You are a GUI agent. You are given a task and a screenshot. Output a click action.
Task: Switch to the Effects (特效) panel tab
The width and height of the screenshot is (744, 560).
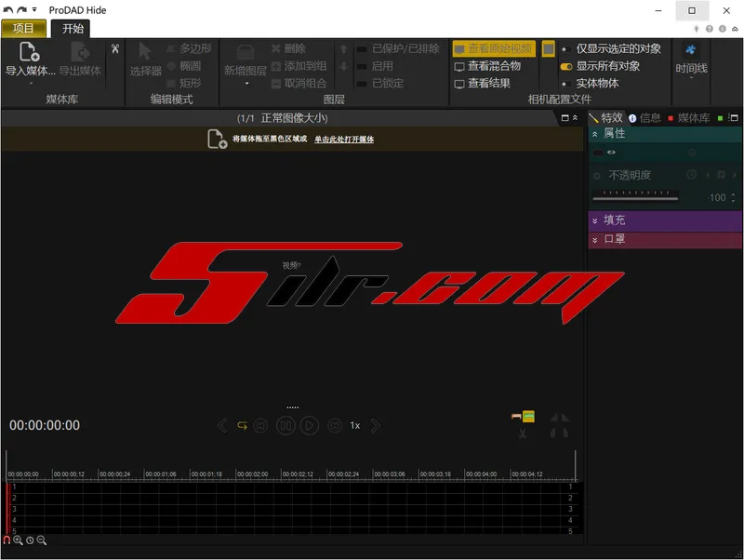(x=606, y=117)
